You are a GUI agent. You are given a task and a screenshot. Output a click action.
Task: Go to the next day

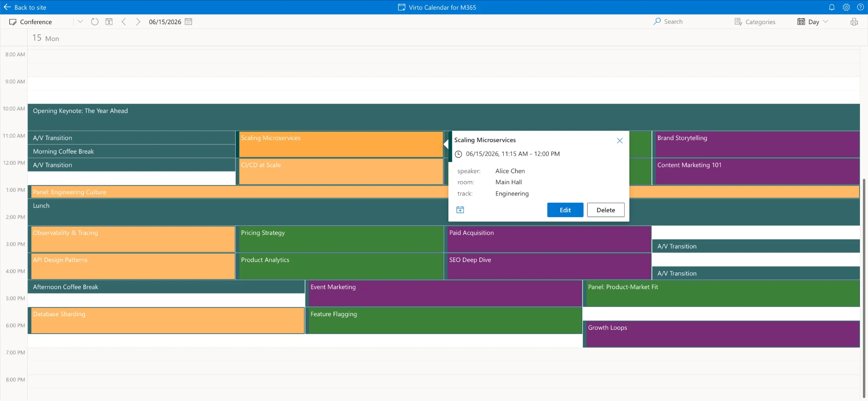click(x=138, y=22)
